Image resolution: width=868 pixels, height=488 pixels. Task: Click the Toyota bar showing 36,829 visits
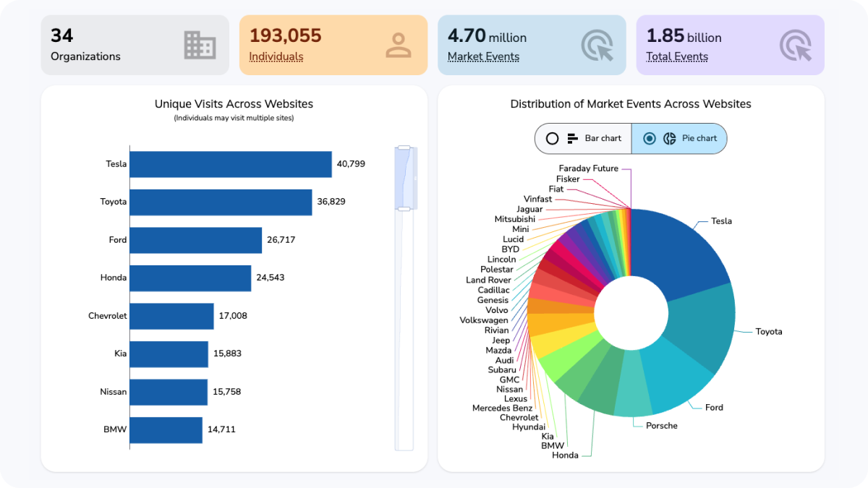point(221,202)
